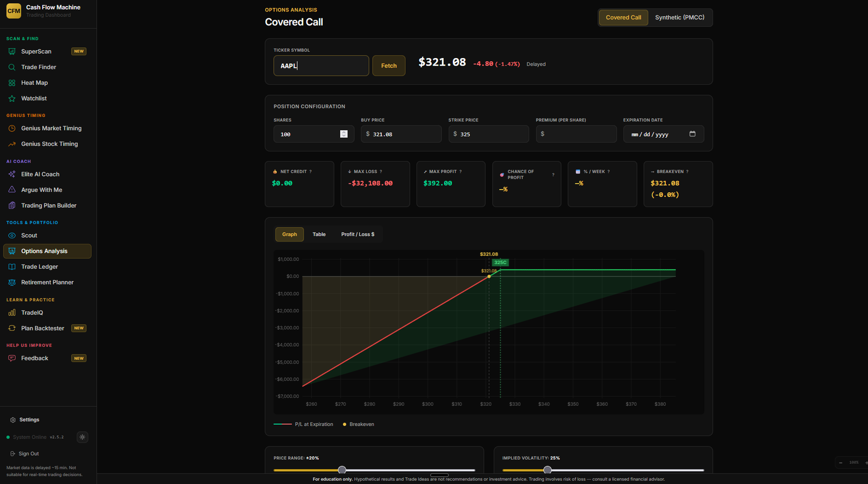
Task: Click Trading Plan Builder clipboard icon
Action: click(12, 206)
